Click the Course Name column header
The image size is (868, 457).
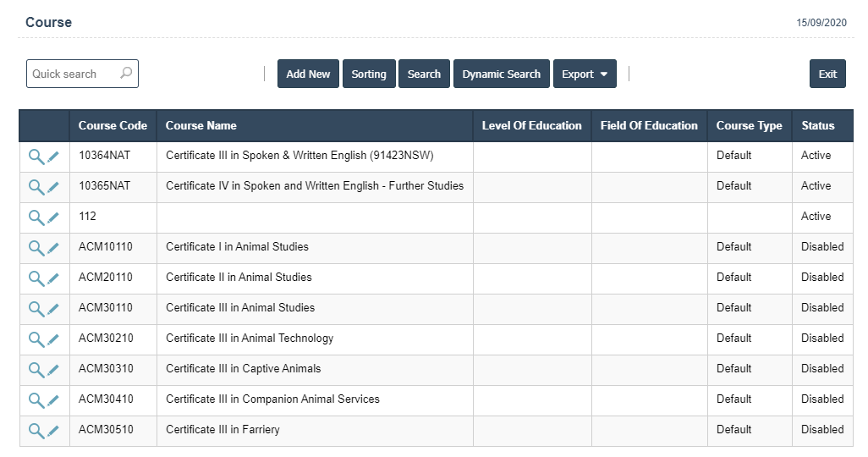pos(201,125)
